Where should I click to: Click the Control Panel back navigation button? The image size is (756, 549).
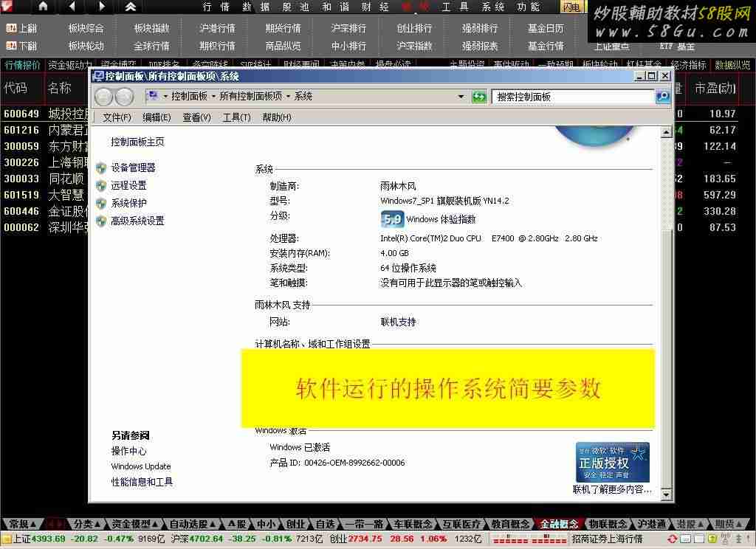point(103,97)
